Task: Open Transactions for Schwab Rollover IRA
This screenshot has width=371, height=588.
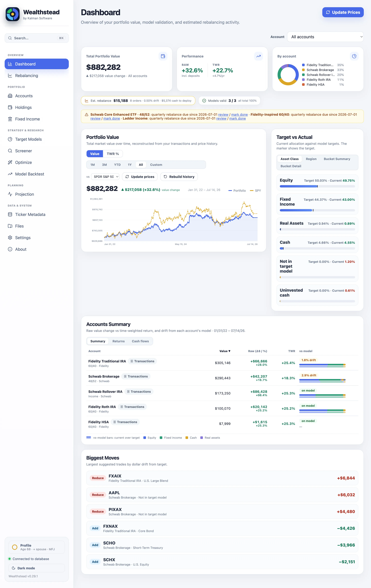Action: (x=139, y=392)
